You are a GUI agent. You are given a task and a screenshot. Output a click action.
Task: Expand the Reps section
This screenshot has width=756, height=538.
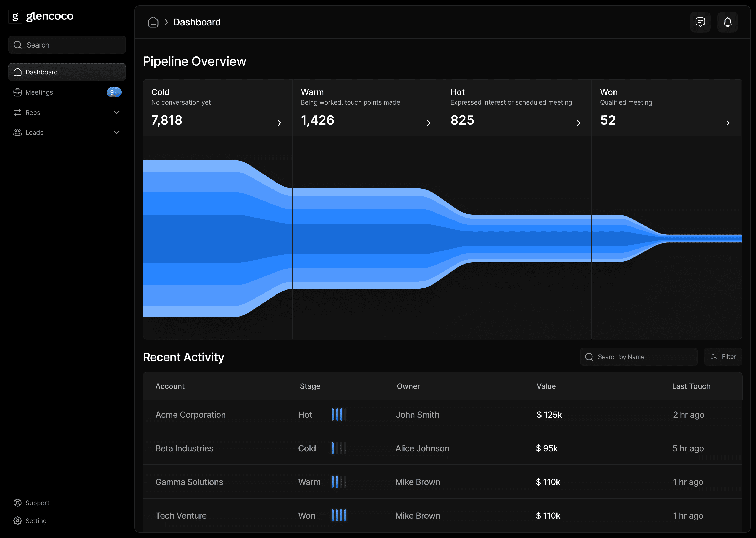point(117,112)
